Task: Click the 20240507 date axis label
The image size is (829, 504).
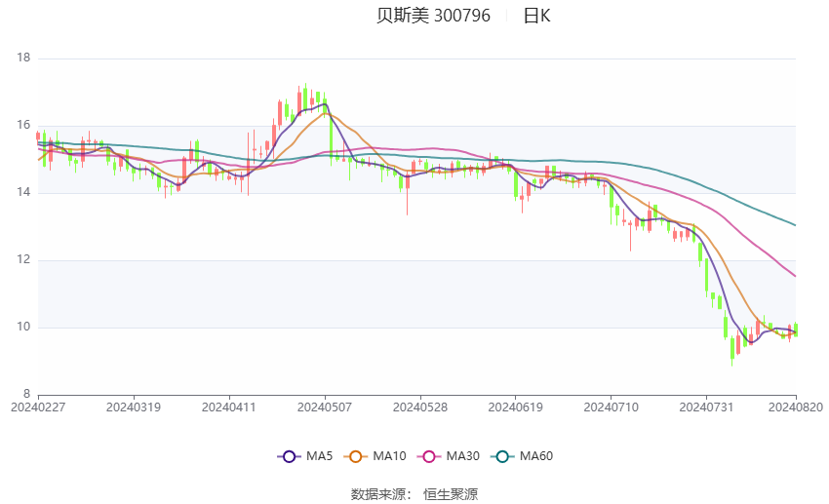Action: pos(325,407)
